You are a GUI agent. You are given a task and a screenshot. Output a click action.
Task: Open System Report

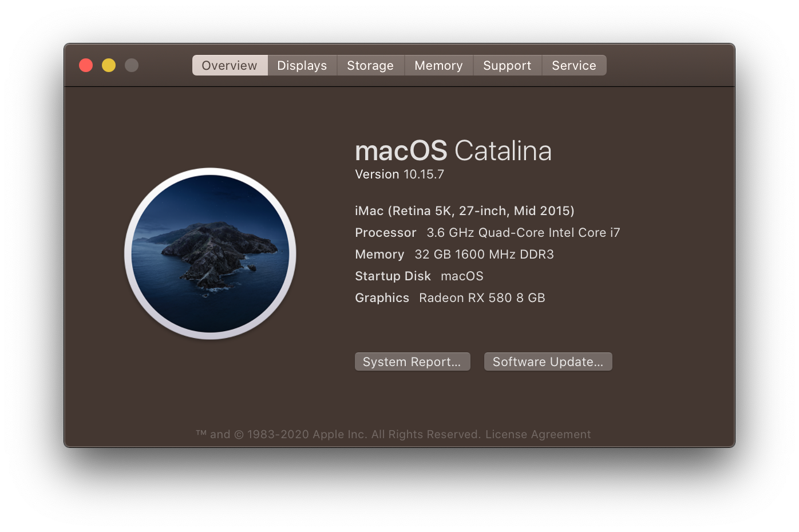[412, 362]
